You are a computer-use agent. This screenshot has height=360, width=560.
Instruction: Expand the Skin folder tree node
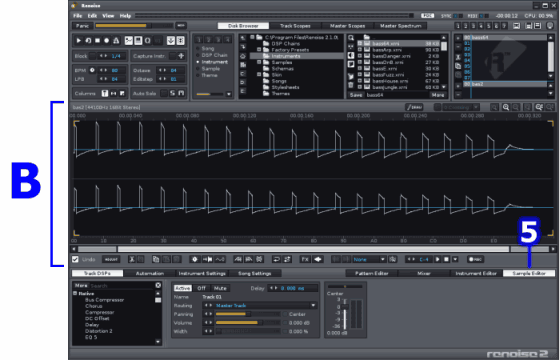coord(259,75)
